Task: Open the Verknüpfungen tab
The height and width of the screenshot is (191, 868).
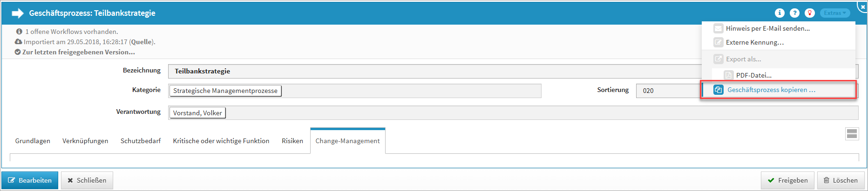Action: point(85,141)
